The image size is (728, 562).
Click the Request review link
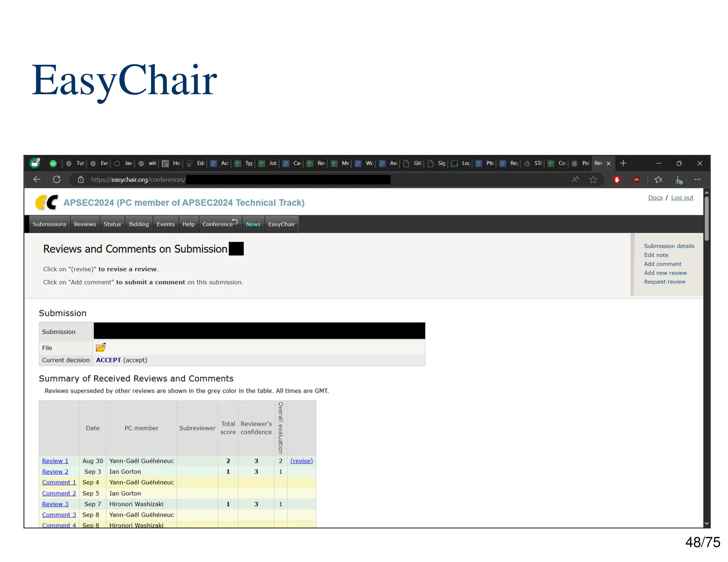(664, 282)
